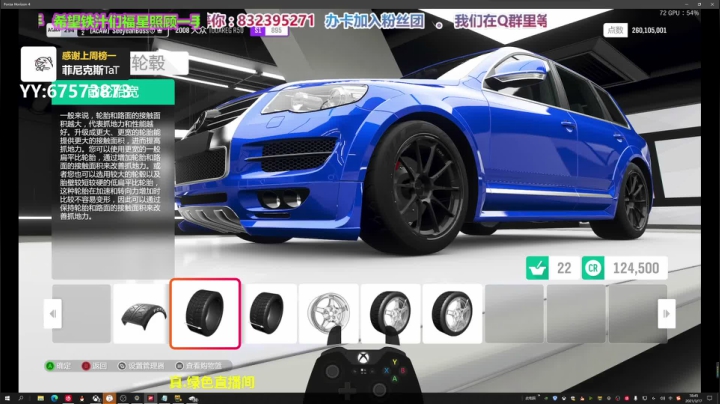Image resolution: width=720 pixels, height=404 pixels.
Task: Click the 点数 points label
Action: click(615, 30)
